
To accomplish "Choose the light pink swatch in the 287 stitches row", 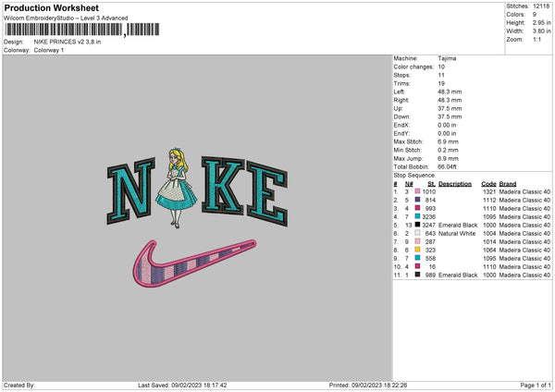I will point(417,241).
